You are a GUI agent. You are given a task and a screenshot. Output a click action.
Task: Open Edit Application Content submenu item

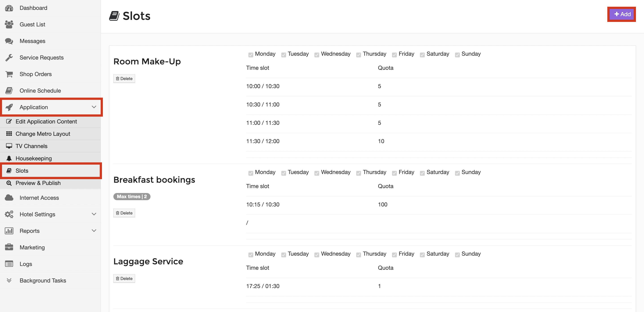coord(46,121)
